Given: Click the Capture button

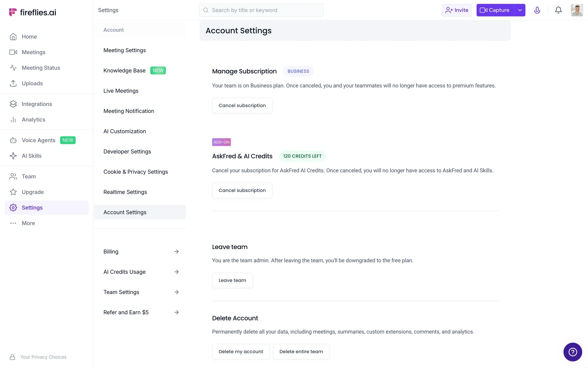Looking at the screenshot, I should (x=495, y=10).
